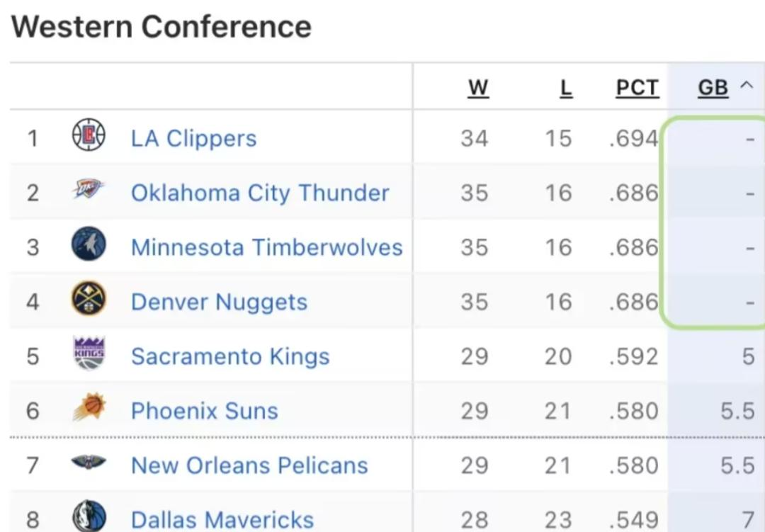765x532 pixels.
Task: Click the Oklahoma City Thunder logo
Action: pyautogui.click(x=89, y=189)
